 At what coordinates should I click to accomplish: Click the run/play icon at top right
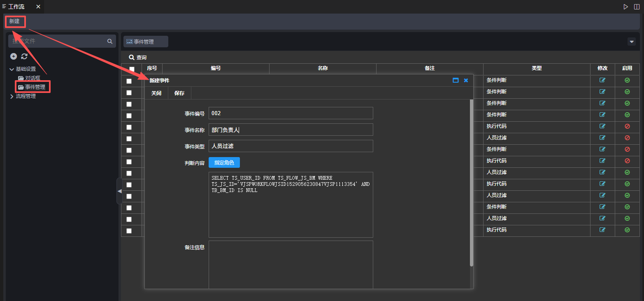pyautogui.click(x=625, y=7)
